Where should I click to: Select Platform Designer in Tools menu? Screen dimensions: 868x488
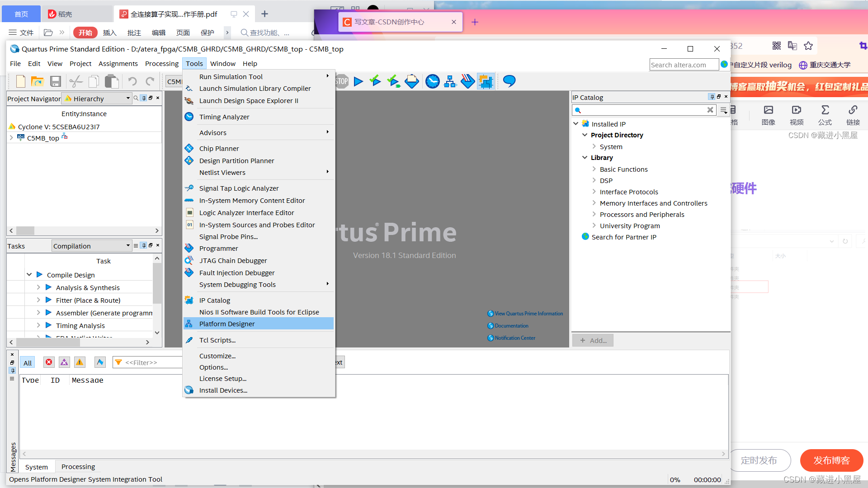259,324
